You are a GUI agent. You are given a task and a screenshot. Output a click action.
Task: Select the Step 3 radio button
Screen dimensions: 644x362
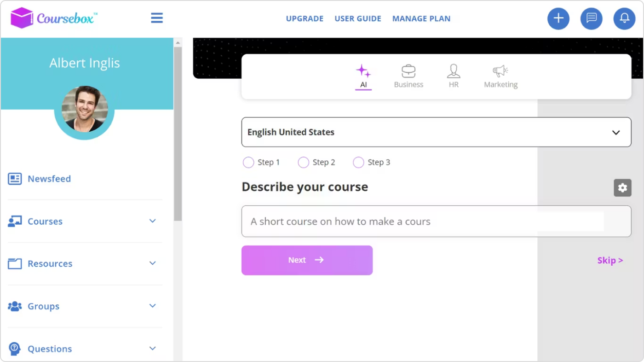click(358, 162)
